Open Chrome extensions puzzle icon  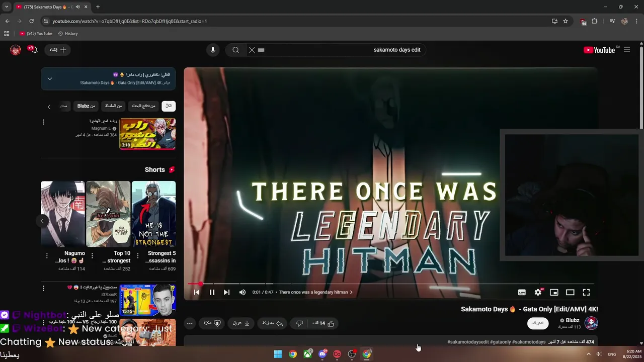(x=595, y=21)
